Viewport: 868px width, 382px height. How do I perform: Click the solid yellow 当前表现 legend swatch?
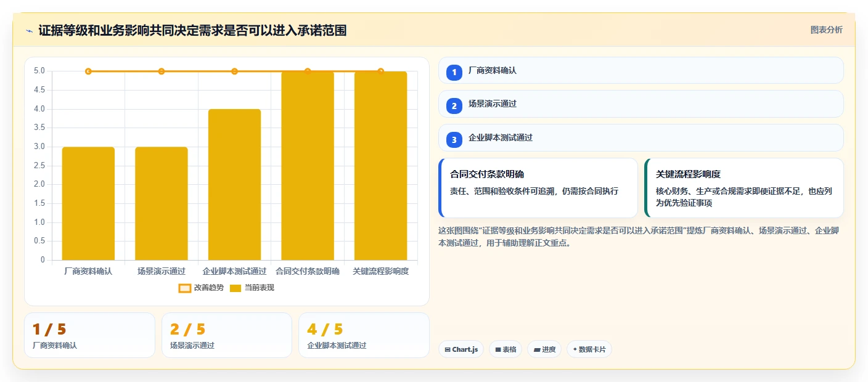pyautogui.click(x=235, y=288)
